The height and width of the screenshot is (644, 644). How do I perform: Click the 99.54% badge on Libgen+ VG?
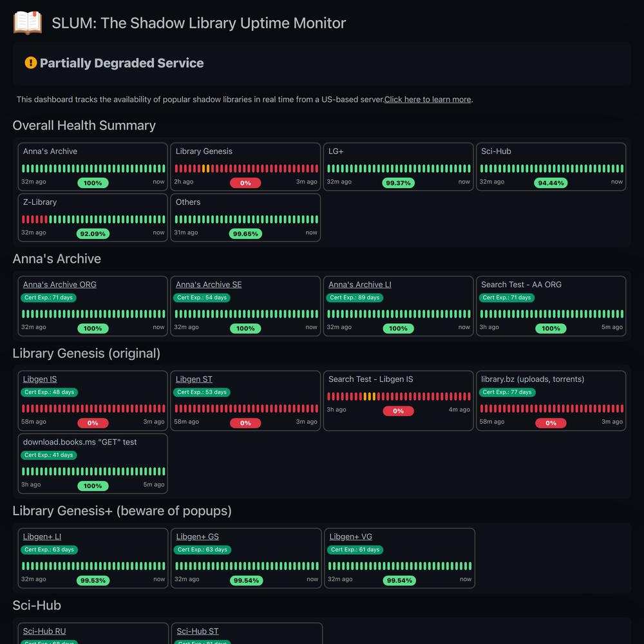pyautogui.click(x=399, y=580)
